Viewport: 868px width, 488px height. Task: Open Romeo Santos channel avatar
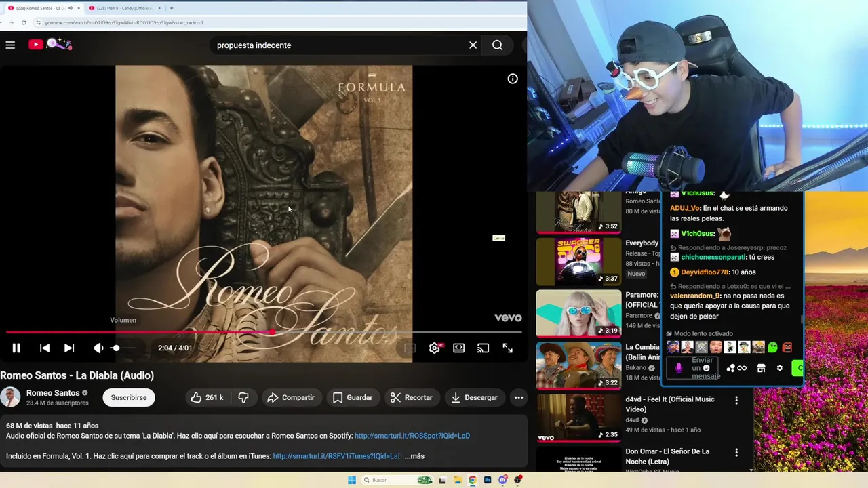coord(10,397)
